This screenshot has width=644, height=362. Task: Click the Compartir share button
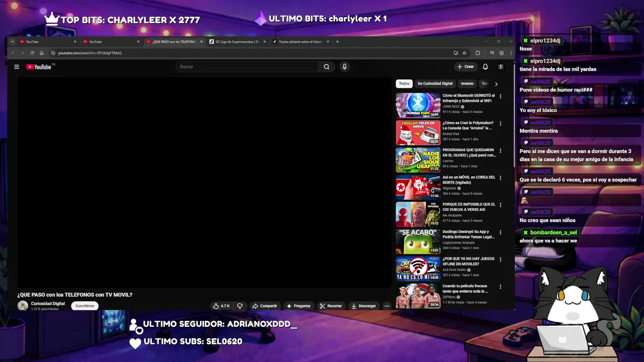[265, 306]
